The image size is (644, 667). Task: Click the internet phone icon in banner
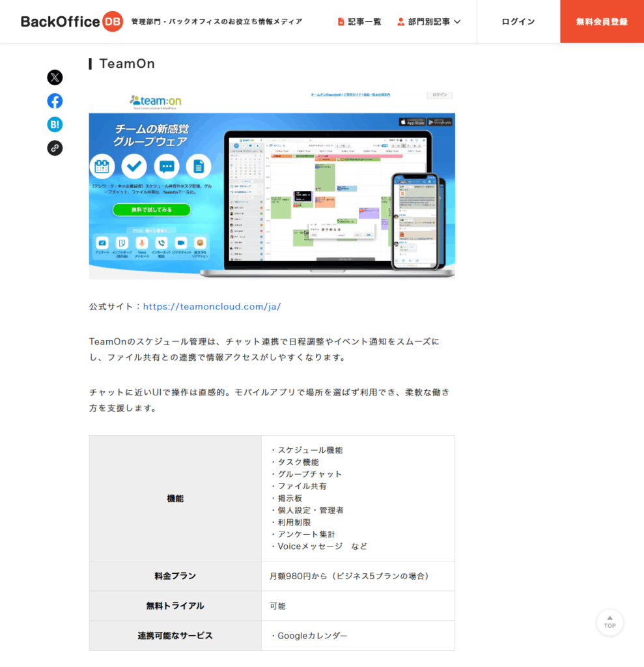(161, 243)
